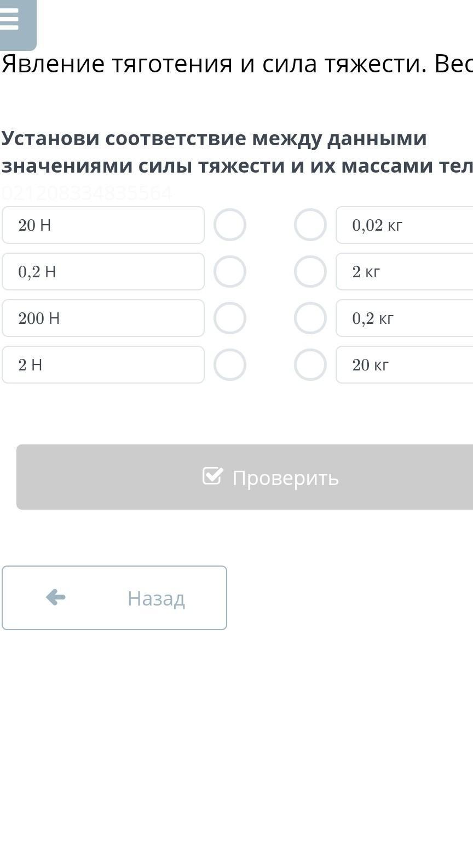
Task: Open the hamburger menu icon
Action: click(11, 20)
